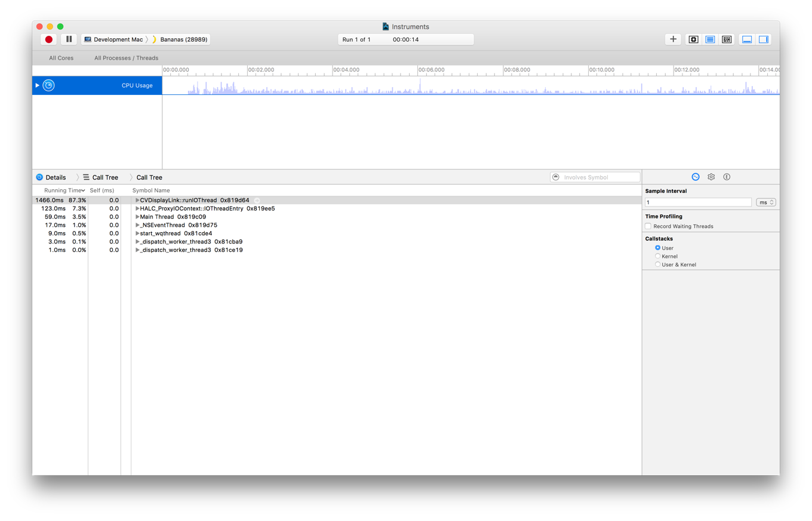The image size is (812, 521).
Task: Select the Kernel callstacks radio button
Action: point(657,256)
